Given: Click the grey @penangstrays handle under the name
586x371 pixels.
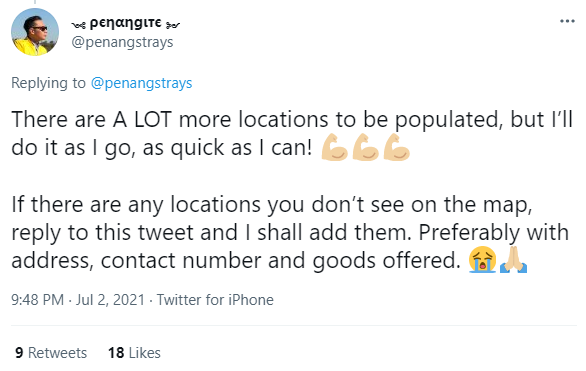Looking at the screenshot, I should pyautogui.click(x=122, y=42).
